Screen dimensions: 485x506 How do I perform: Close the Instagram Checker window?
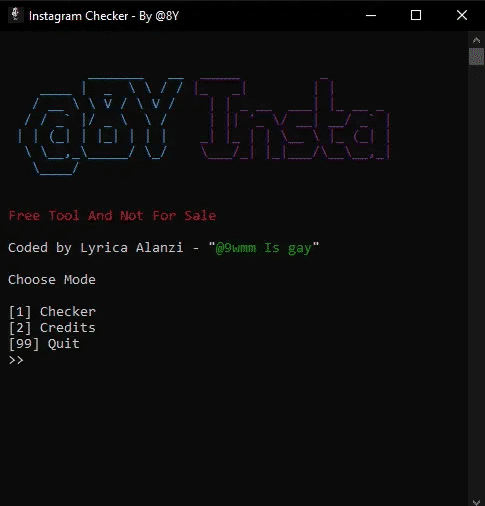click(x=462, y=15)
